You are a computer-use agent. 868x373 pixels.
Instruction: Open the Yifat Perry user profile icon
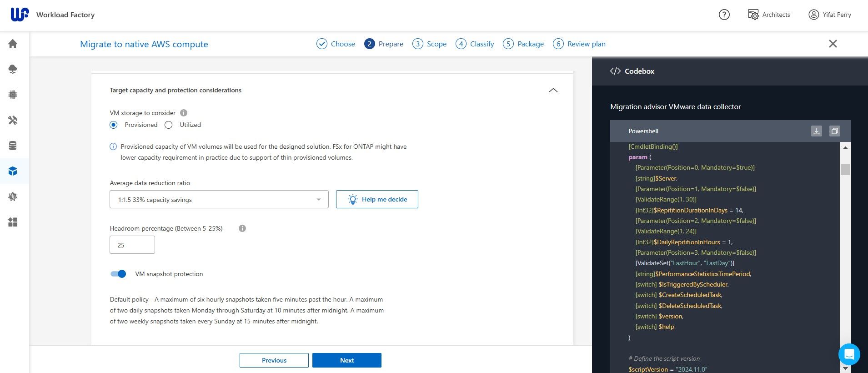pyautogui.click(x=813, y=15)
